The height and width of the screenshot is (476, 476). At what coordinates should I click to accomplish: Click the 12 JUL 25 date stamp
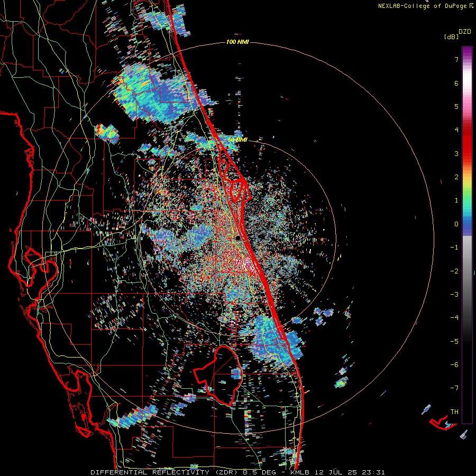tap(337, 472)
